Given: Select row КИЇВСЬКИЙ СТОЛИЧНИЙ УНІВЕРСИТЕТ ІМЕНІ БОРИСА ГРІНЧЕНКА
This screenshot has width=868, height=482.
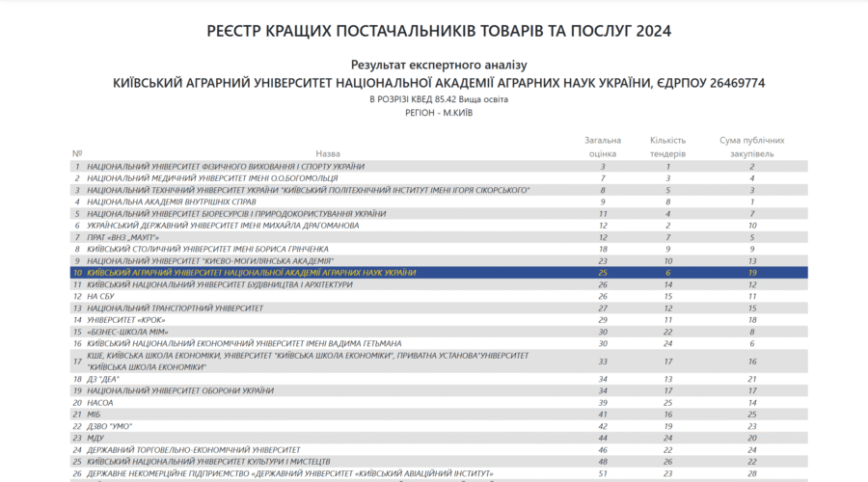Looking at the screenshot, I should (x=439, y=249).
